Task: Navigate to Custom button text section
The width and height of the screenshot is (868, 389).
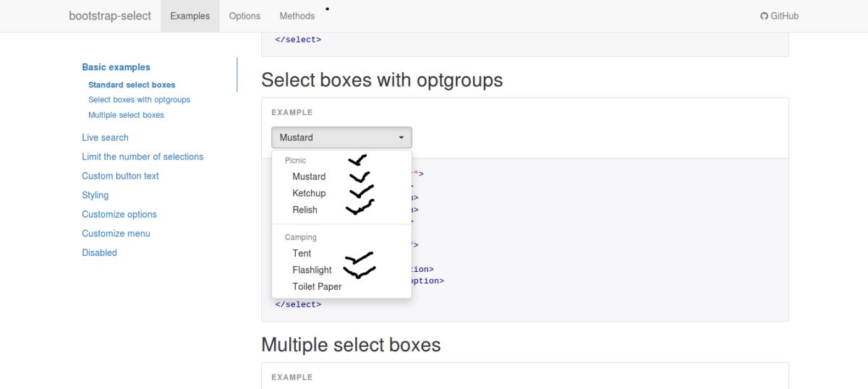Action: click(120, 176)
